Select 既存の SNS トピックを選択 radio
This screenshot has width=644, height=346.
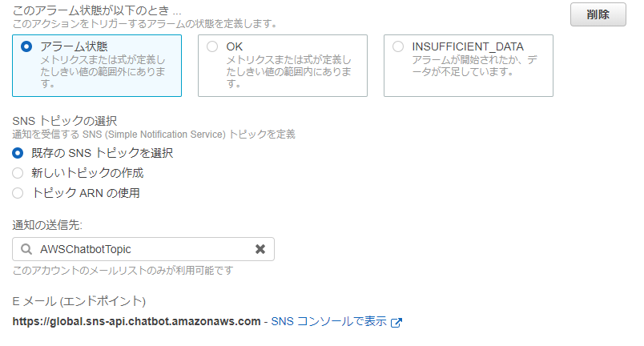coord(18,153)
